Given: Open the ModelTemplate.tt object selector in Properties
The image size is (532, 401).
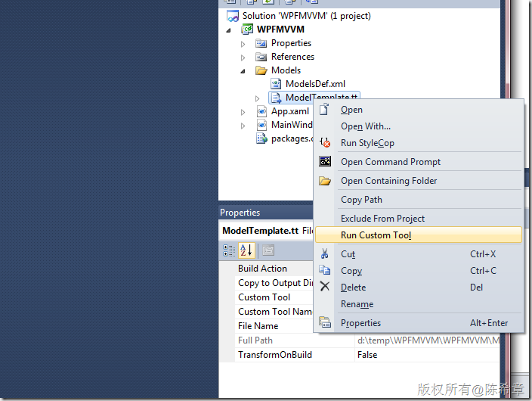Looking at the screenshot, I should pyautogui.click(x=267, y=231).
